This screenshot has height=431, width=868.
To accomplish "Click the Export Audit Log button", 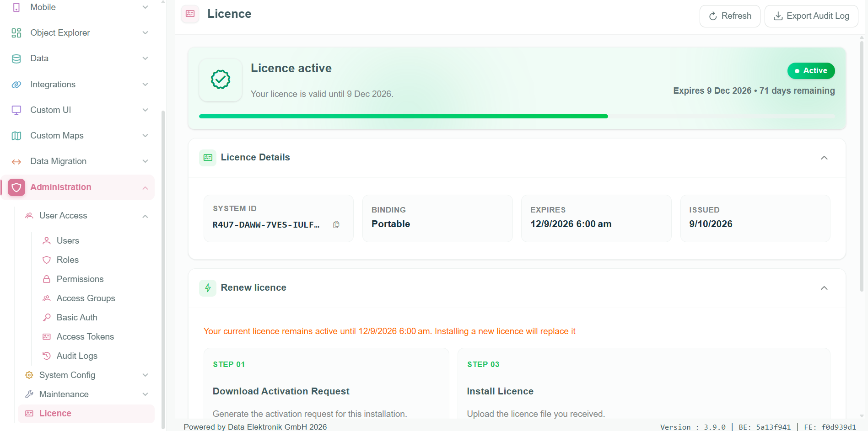I will tap(811, 16).
